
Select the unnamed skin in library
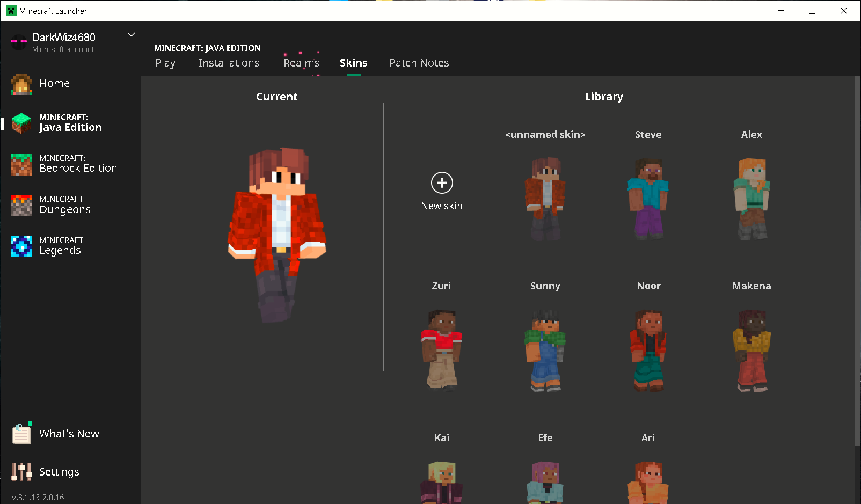(x=545, y=199)
